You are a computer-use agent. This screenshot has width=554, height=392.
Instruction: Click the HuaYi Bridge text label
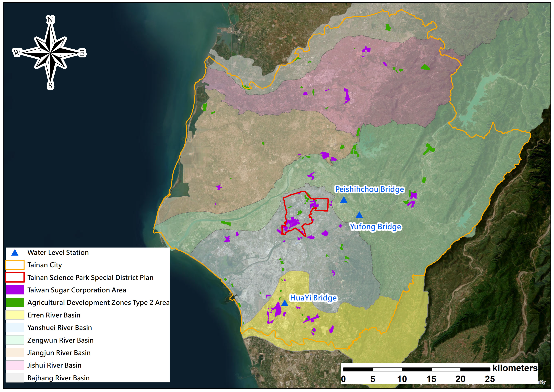tap(313, 298)
